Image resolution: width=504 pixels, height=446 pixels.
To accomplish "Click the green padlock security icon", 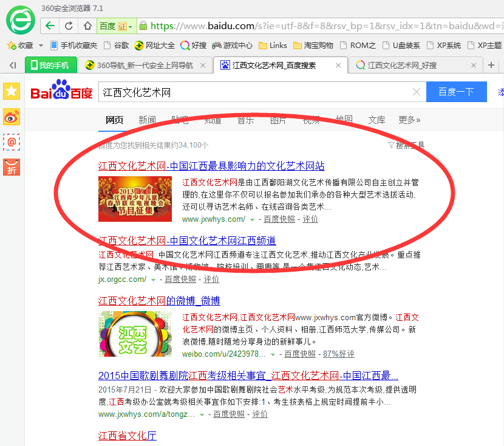I will coord(143,26).
